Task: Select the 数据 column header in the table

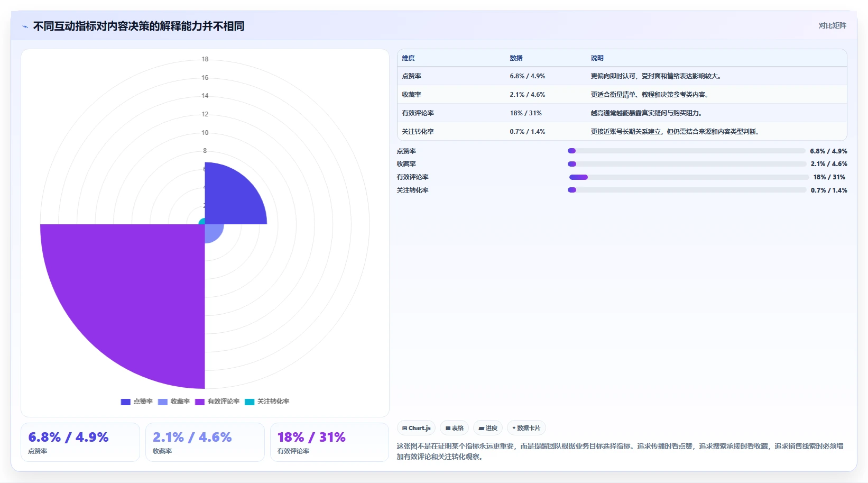Action: pos(516,58)
